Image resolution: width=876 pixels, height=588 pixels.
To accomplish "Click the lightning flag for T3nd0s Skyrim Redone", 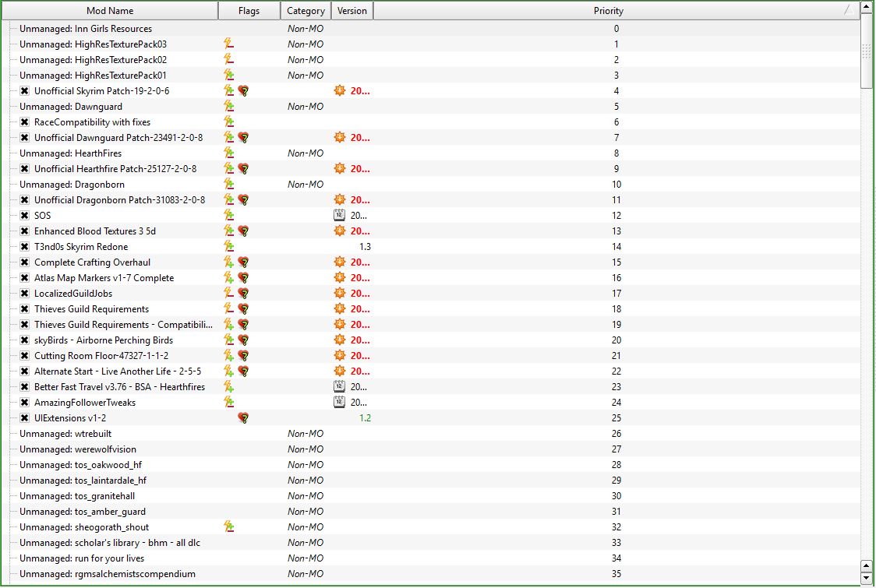I will [x=228, y=247].
